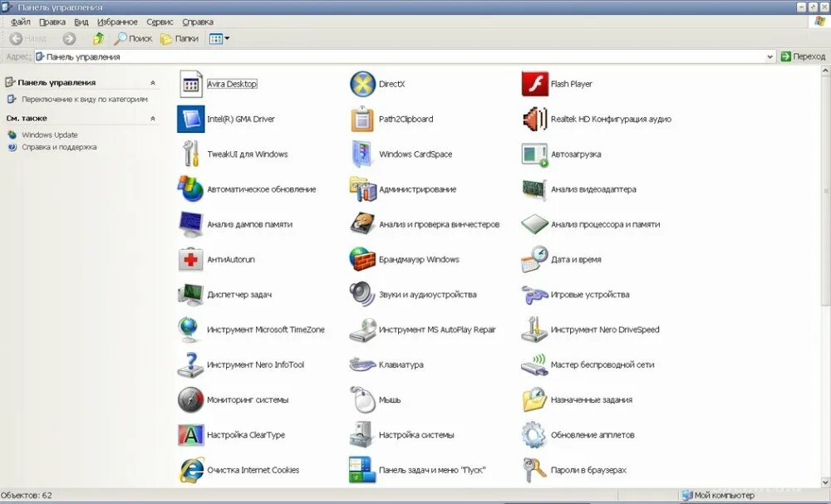
Task: Click Переключение к виду по категориям link
Action: click(x=84, y=100)
